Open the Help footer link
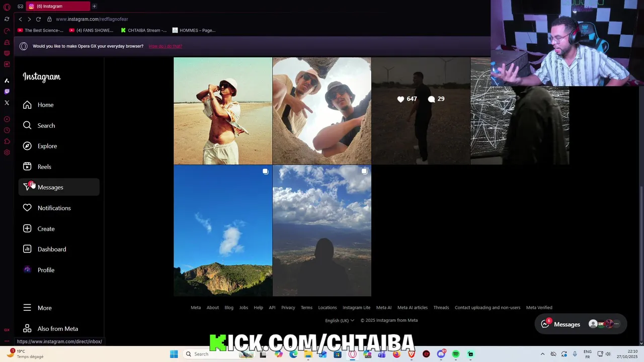 tap(258, 308)
